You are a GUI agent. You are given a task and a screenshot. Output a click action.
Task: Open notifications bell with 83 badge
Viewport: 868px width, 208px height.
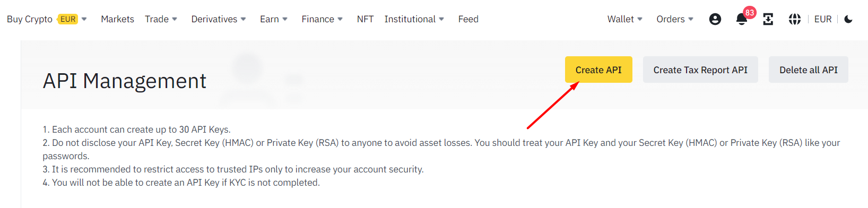[x=742, y=19]
